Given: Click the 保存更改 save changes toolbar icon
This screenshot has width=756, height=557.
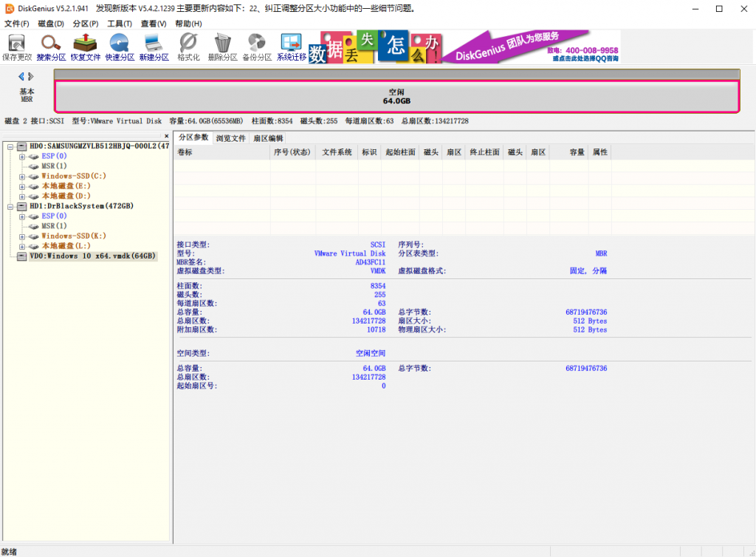Looking at the screenshot, I should (x=17, y=47).
